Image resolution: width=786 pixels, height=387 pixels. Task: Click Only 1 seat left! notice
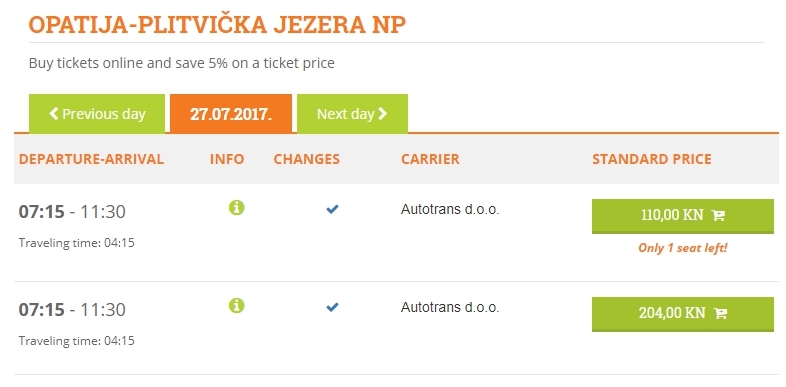(682, 248)
